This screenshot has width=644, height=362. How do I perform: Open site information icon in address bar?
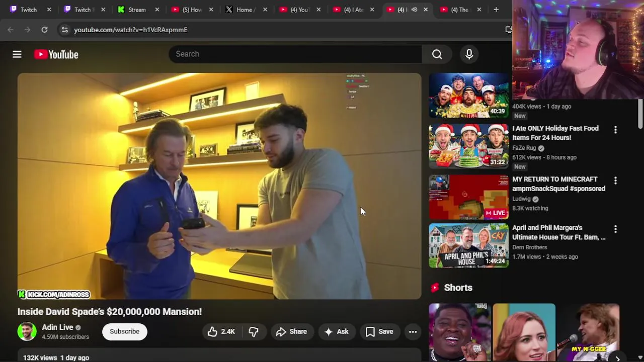click(x=64, y=30)
